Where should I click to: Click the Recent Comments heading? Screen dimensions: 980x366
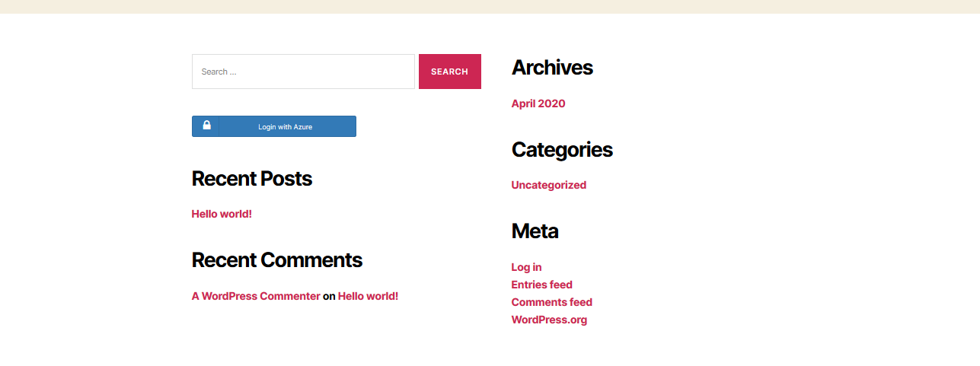pyautogui.click(x=277, y=260)
